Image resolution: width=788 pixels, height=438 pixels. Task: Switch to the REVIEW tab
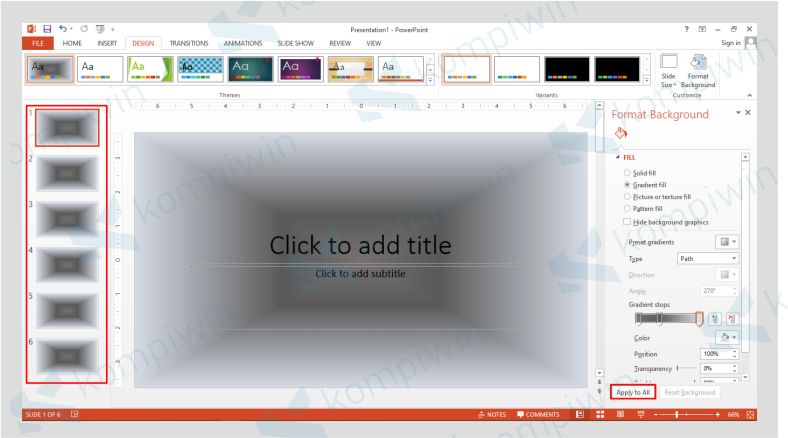coord(340,43)
